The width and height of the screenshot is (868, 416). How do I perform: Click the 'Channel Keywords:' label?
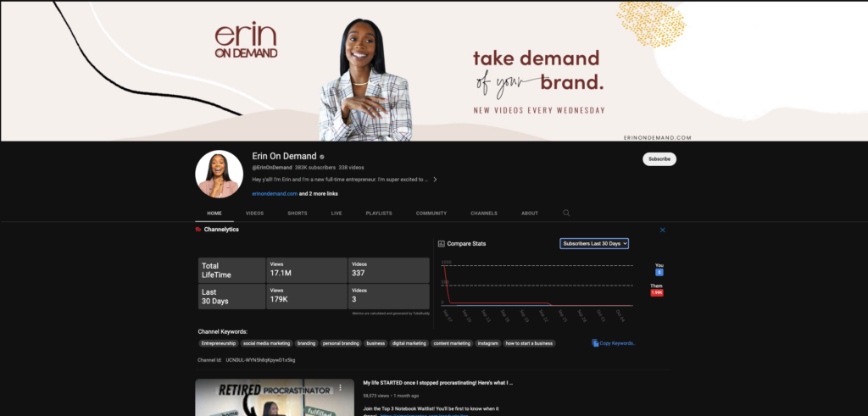pyautogui.click(x=223, y=331)
